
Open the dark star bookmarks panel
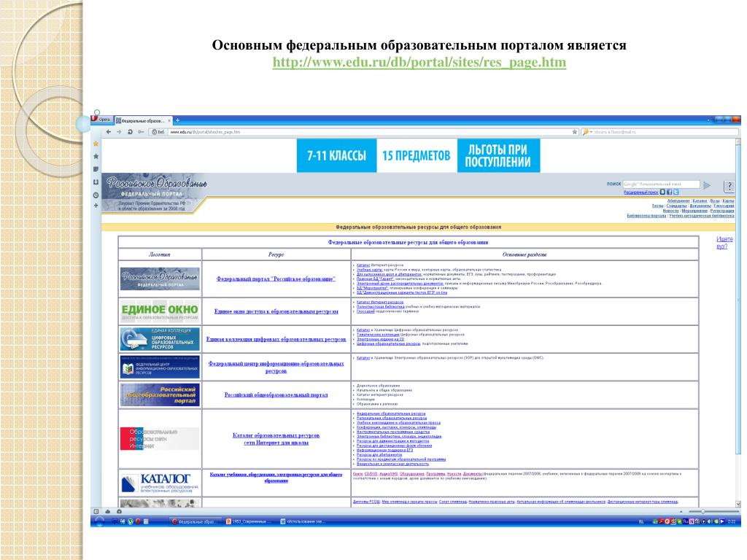96,156
